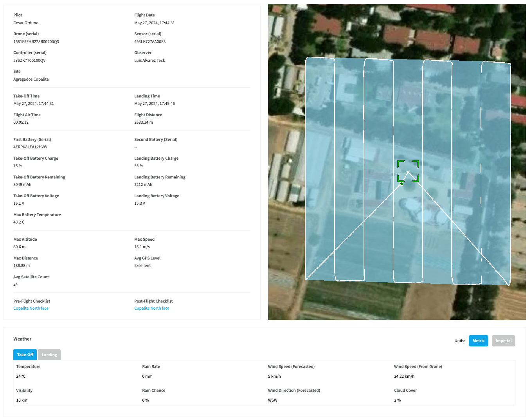Image resolution: width=531 pixels, height=420 pixels.
Task: Click observer name Luis Alvarez Teck
Action: [149, 61]
